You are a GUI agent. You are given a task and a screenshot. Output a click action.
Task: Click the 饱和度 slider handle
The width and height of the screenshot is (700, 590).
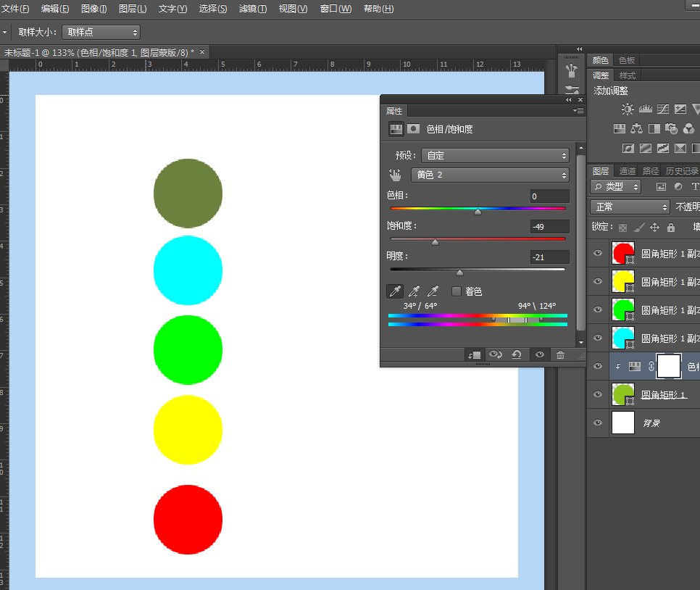435,242
